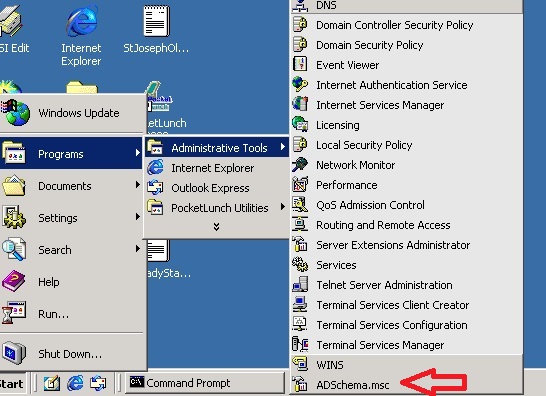Viewport: 546px width, 396px height.
Task: Launch Event Viewer via its icon
Action: 300,64
